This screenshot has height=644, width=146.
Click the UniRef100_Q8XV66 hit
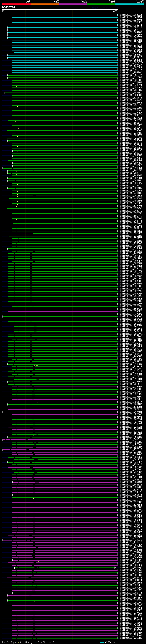pyautogui.click(x=131, y=608)
